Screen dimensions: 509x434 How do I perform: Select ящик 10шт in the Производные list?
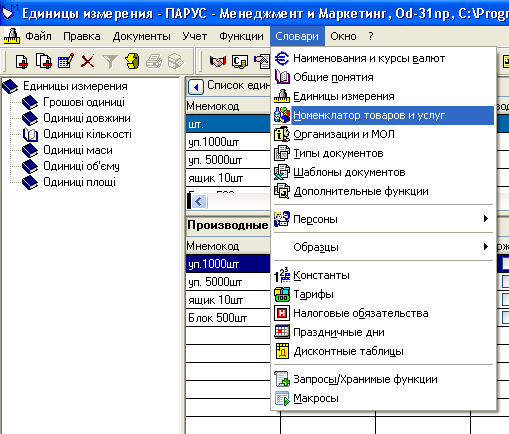(x=228, y=300)
